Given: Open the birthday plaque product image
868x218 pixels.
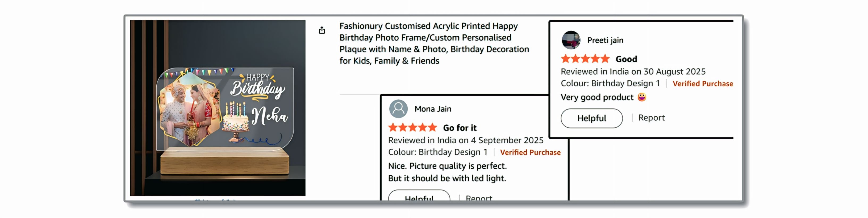Looking at the screenshot, I should pyautogui.click(x=218, y=108).
